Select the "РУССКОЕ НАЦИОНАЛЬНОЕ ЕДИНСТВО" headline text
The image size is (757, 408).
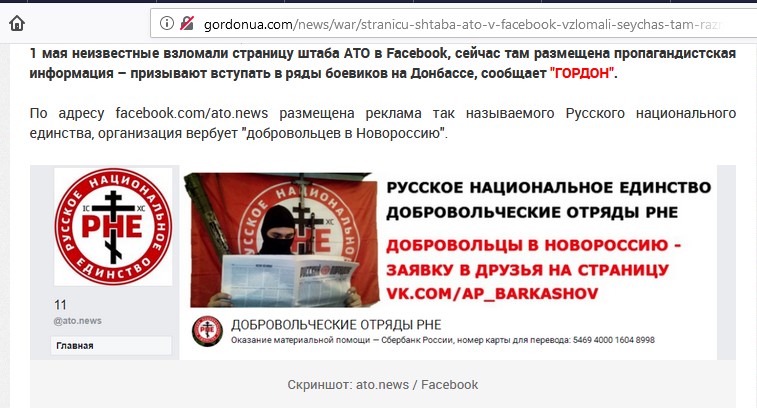tap(549, 187)
